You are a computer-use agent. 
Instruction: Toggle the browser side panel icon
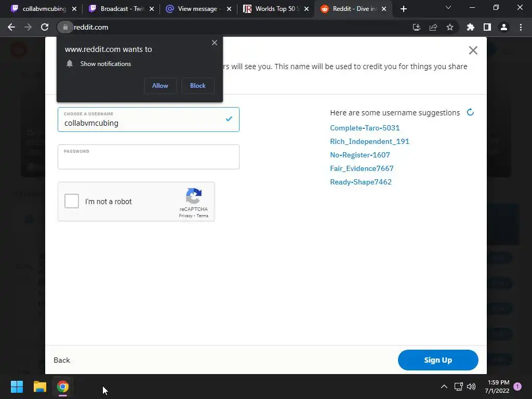pyautogui.click(x=487, y=27)
